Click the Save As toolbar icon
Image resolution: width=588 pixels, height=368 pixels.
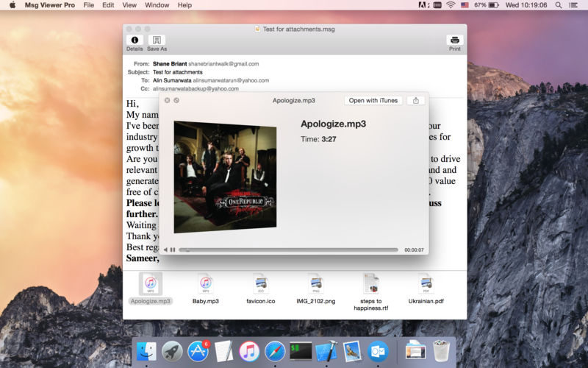[157, 40]
